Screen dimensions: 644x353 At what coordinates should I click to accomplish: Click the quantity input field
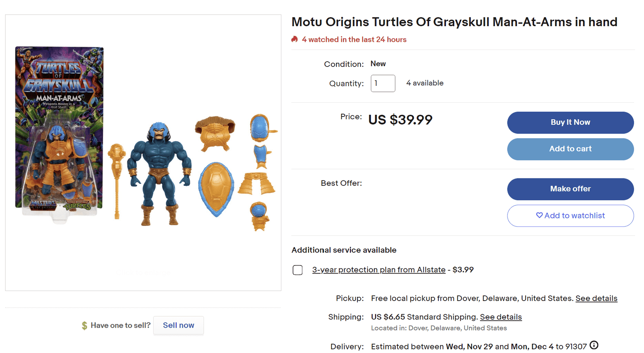[x=382, y=83]
